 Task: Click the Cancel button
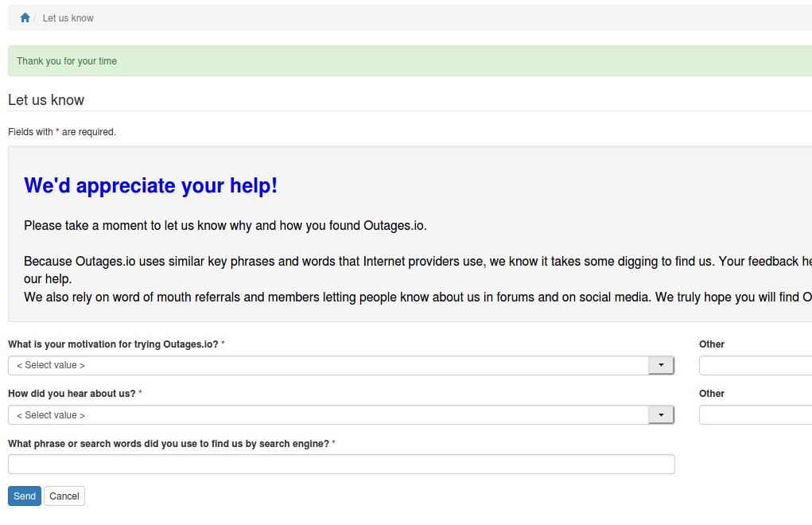(64, 496)
